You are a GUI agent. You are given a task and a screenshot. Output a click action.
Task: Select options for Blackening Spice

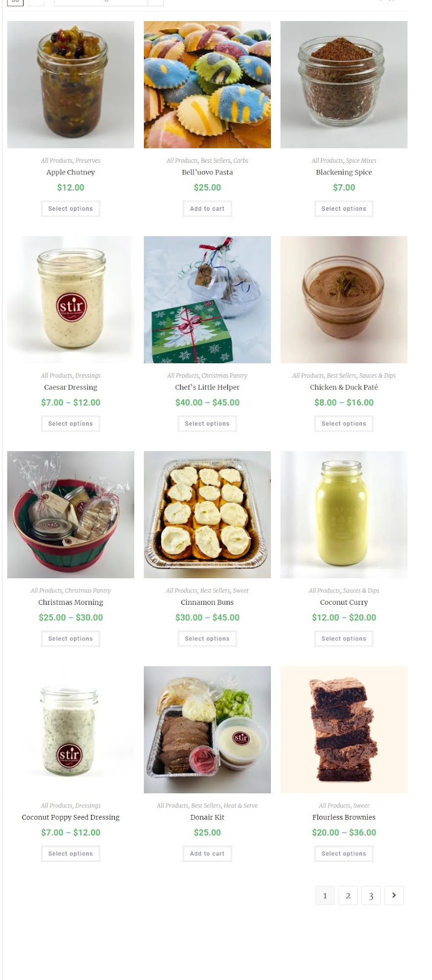[344, 209]
